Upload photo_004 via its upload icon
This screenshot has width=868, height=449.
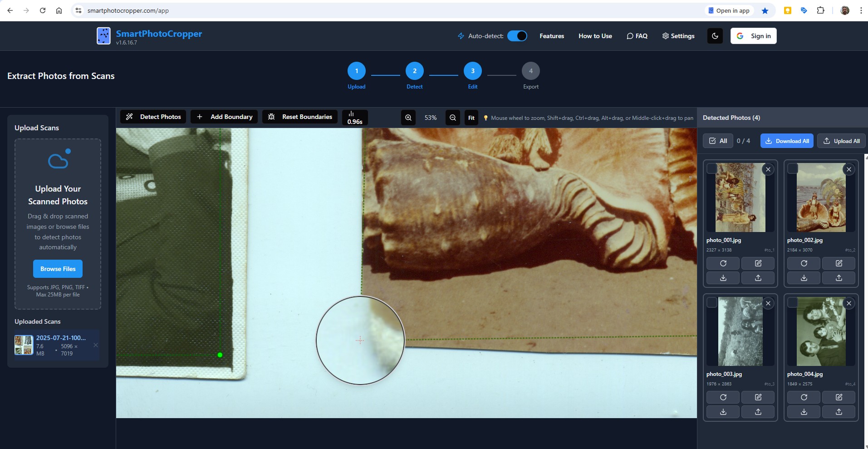click(x=838, y=412)
